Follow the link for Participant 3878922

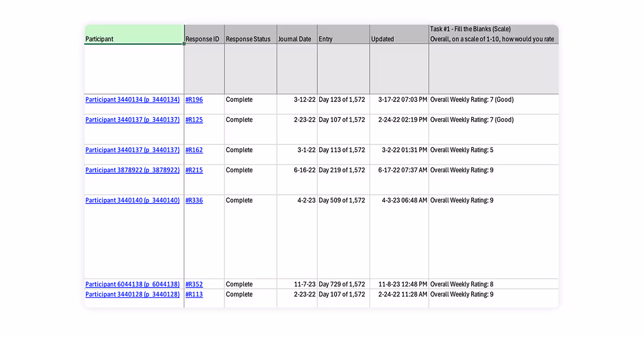[133, 170]
